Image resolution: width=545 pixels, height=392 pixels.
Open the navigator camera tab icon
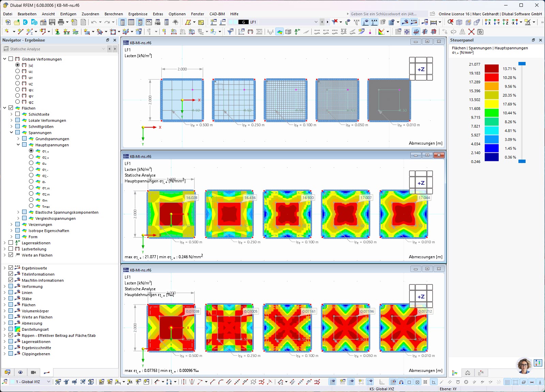tap(33, 372)
